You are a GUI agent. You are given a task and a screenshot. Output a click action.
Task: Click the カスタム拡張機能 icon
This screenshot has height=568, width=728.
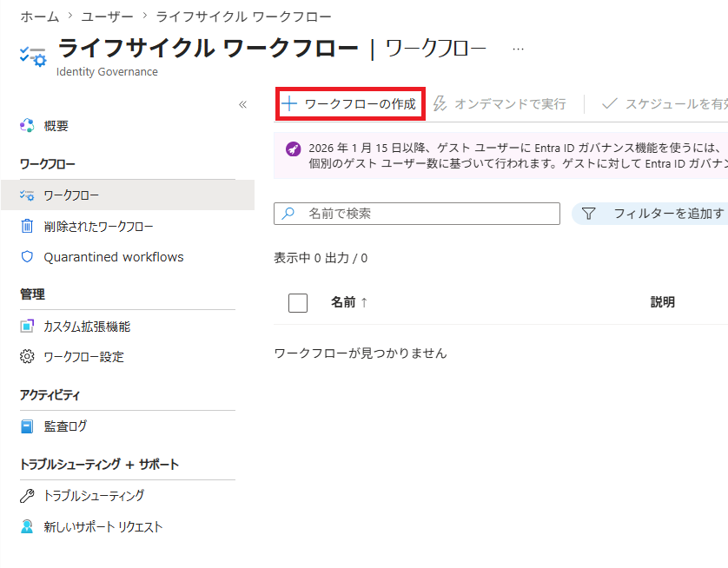point(27,327)
